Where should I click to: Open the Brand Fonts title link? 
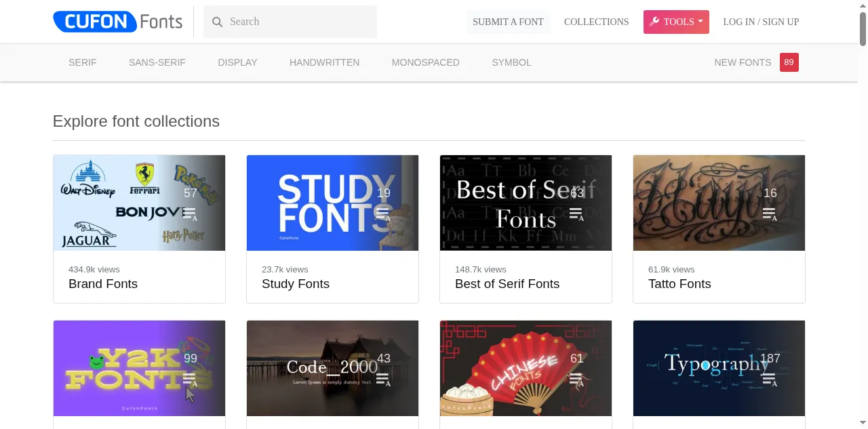[x=103, y=284]
